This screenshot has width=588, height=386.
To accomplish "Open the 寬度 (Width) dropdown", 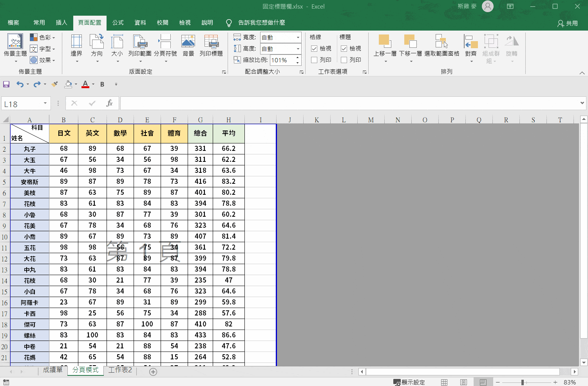I will click(x=298, y=37).
